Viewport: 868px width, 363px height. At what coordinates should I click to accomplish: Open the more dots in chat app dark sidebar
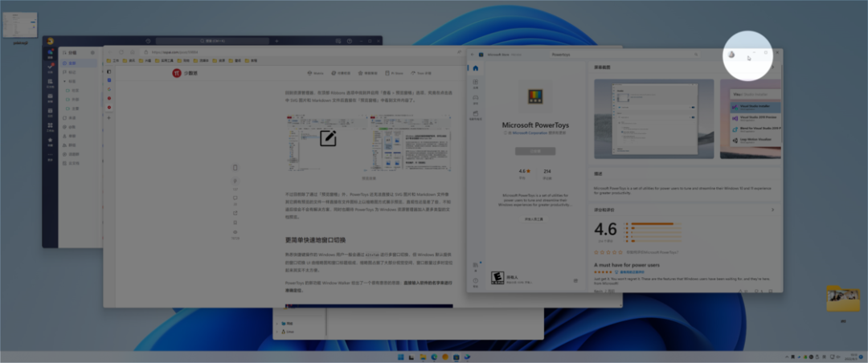[51, 154]
